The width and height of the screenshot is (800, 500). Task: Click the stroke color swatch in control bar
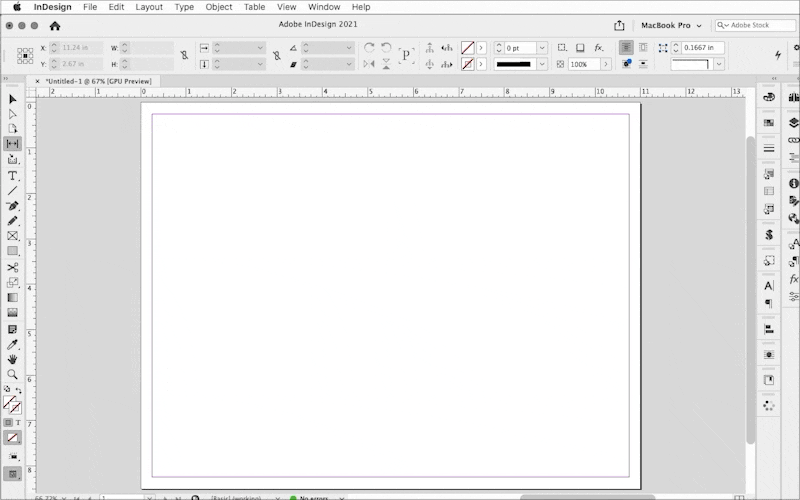[x=467, y=64]
